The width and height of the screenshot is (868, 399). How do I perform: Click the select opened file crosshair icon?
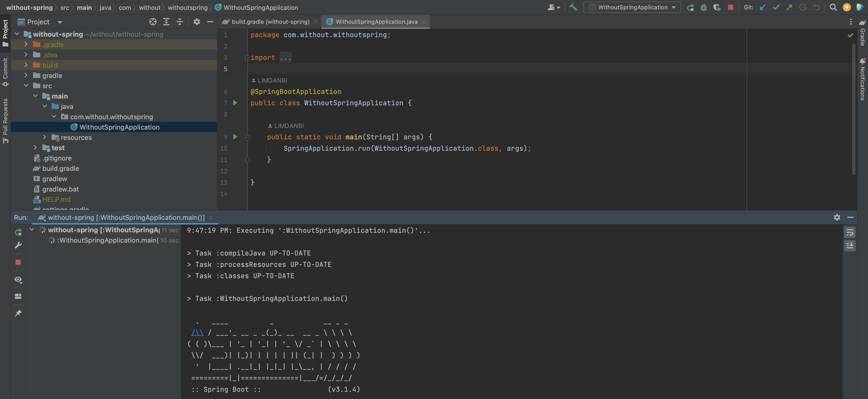click(153, 22)
